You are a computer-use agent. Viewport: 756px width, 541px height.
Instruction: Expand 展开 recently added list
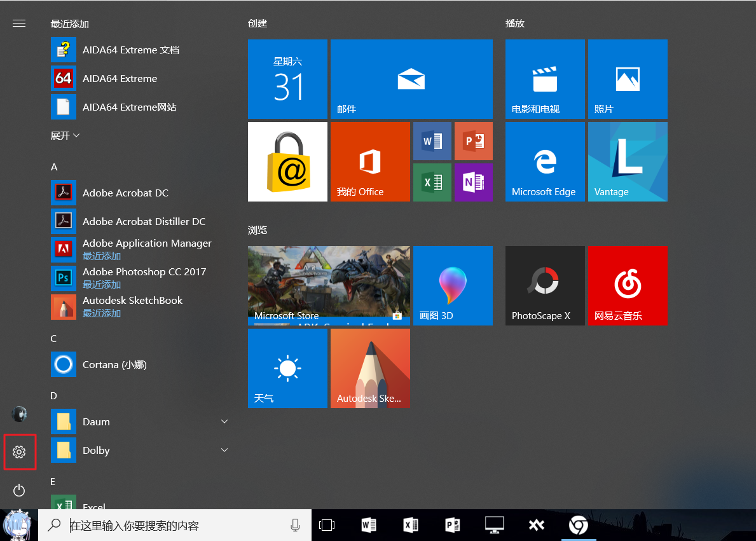click(65, 135)
